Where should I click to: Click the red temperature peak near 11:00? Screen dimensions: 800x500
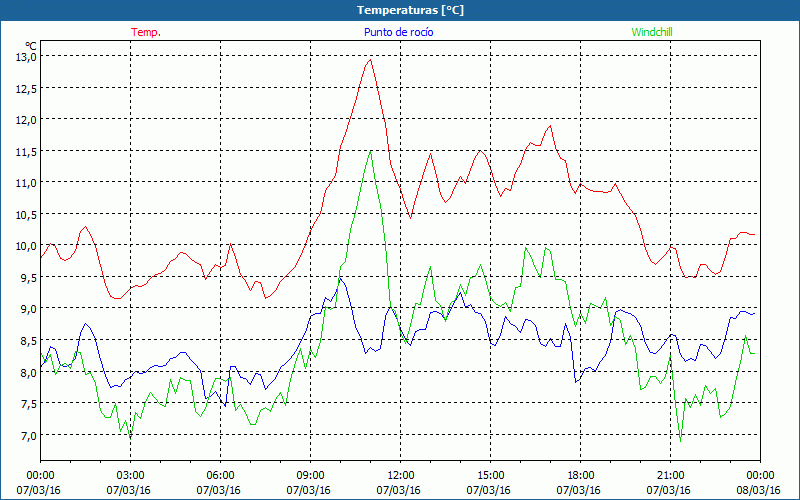pos(370,60)
